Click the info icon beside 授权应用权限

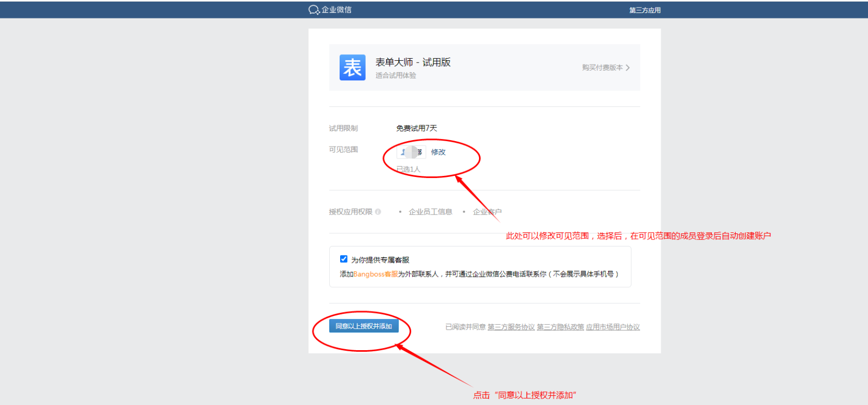(x=378, y=212)
